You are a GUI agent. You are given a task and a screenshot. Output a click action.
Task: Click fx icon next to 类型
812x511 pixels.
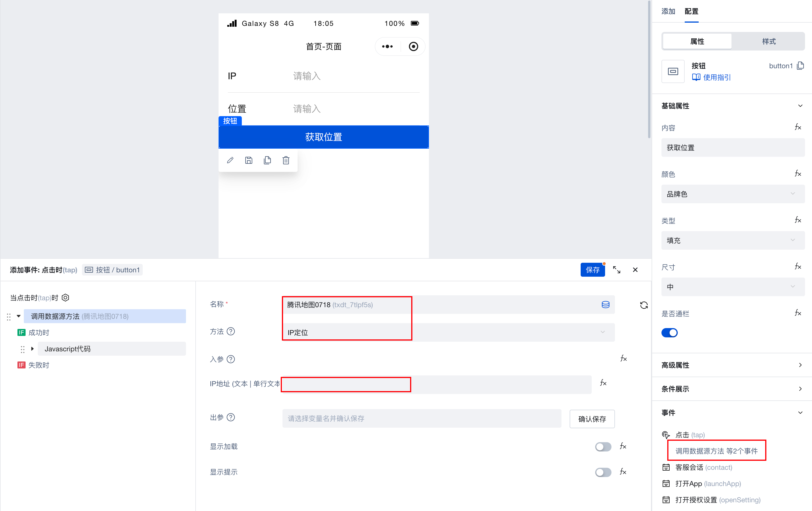798,220
